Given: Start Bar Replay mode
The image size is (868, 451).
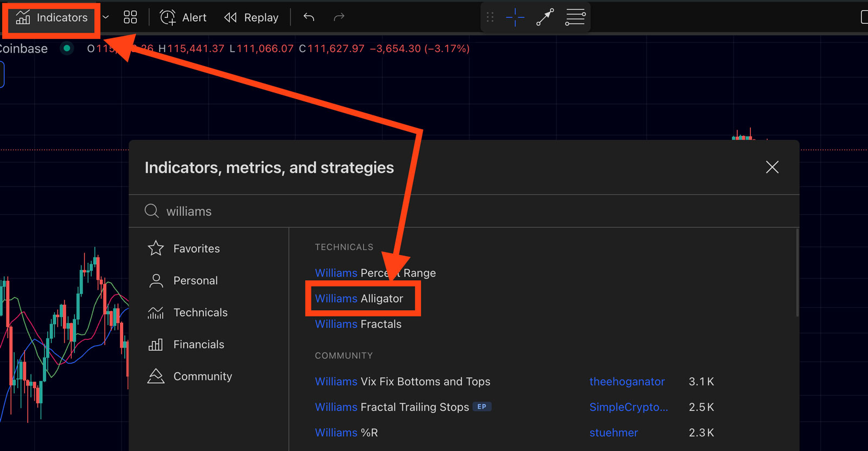Looking at the screenshot, I should pyautogui.click(x=251, y=17).
